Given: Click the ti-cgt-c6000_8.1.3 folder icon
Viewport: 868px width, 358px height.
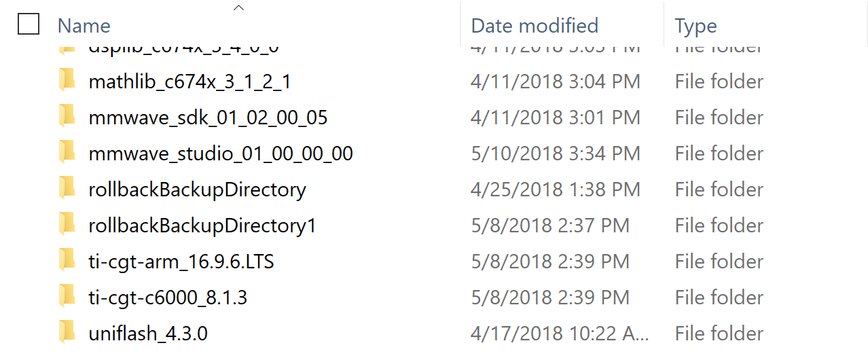Looking at the screenshot, I should point(67,298).
